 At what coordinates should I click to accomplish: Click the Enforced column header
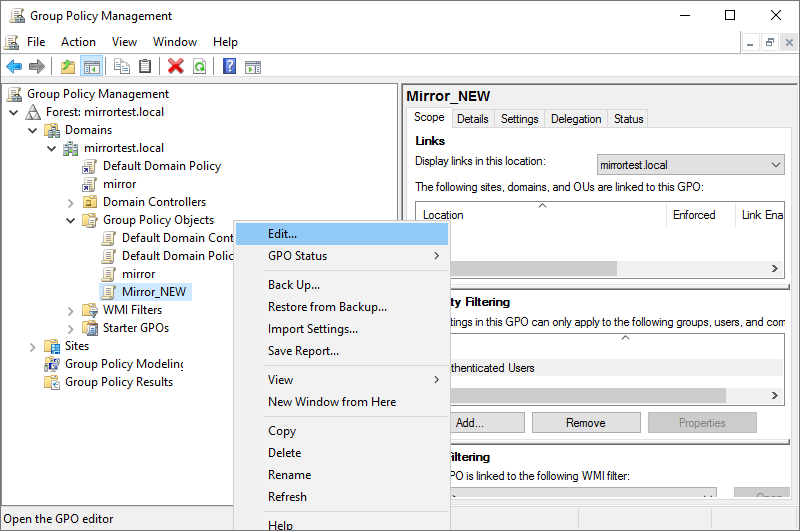click(x=701, y=215)
